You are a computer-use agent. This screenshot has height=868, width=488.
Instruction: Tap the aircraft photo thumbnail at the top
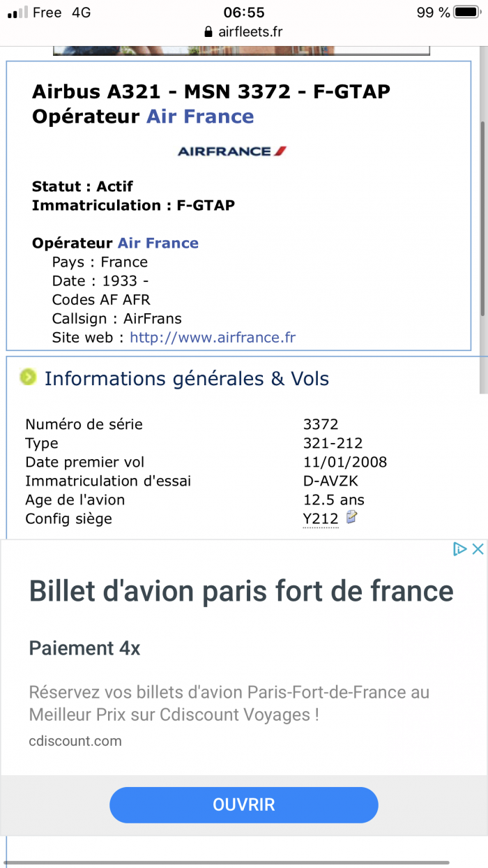tap(242, 50)
